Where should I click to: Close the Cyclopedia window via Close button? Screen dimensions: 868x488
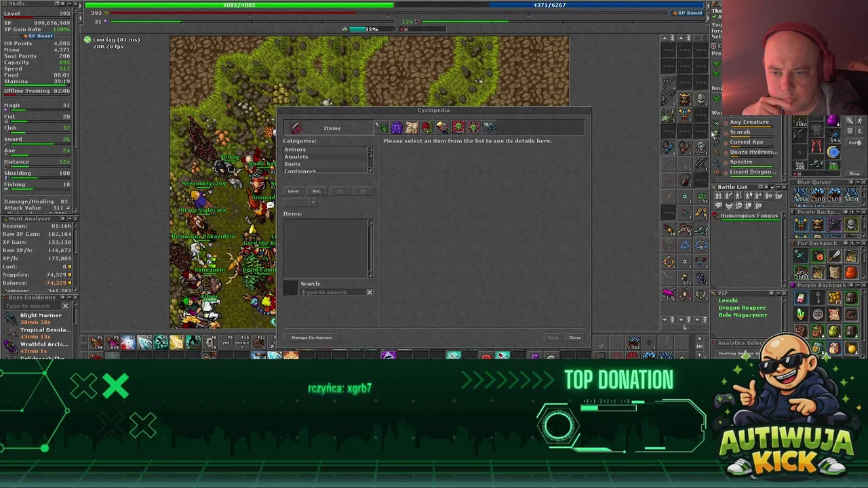[575, 338]
